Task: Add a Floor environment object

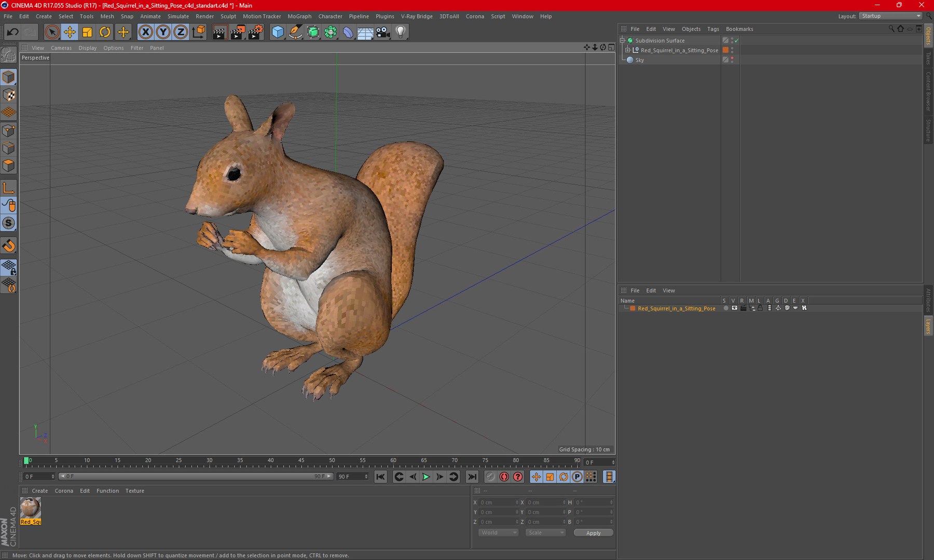Action: (x=365, y=32)
